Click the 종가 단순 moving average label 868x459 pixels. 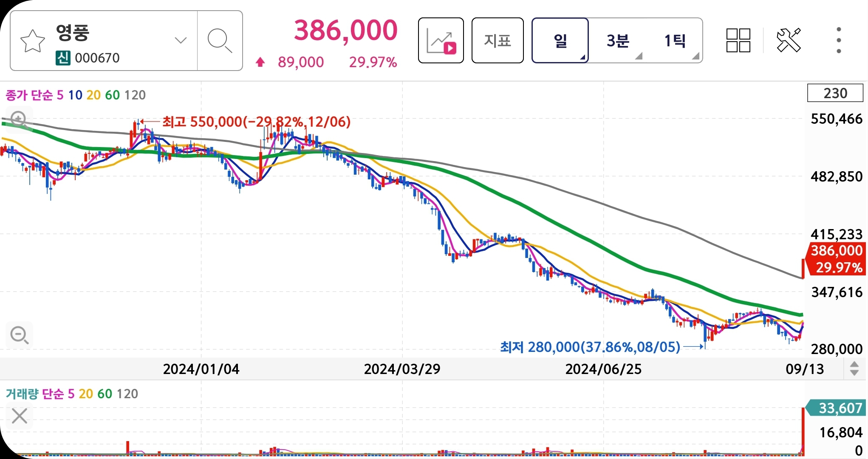click(29, 95)
